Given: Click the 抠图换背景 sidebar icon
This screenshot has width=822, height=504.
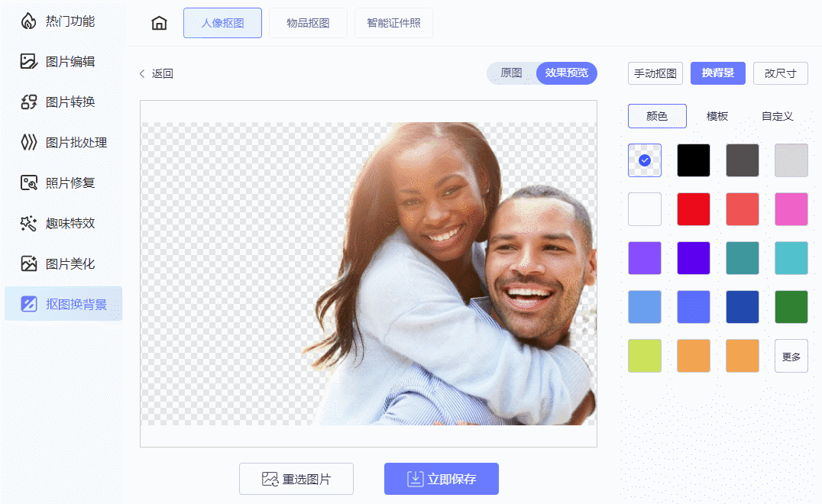Looking at the screenshot, I should (29, 304).
